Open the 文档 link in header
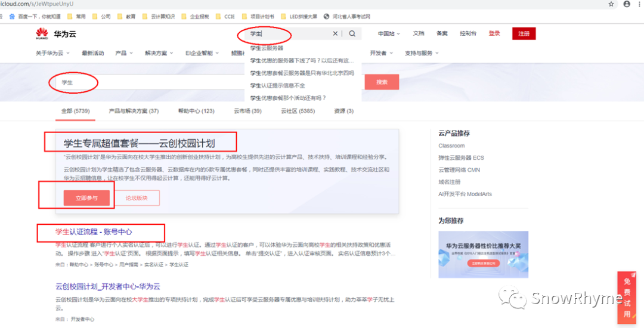Screen dimensions: 644x328 pyautogui.click(x=419, y=33)
